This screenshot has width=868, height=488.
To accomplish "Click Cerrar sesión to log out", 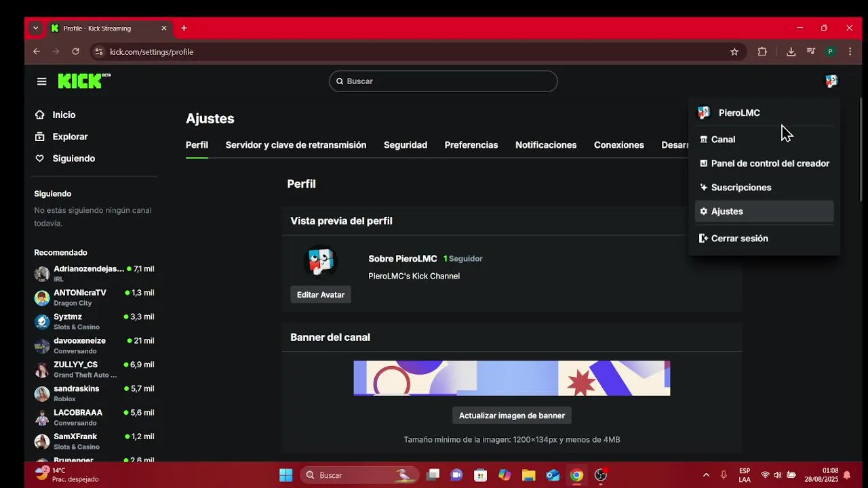I will (764, 239).
